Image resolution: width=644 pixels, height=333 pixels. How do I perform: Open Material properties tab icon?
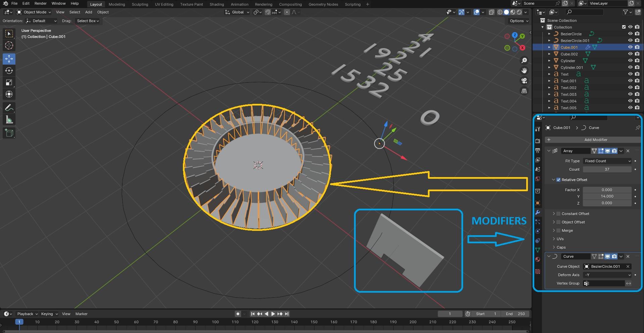tap(538, 259)
